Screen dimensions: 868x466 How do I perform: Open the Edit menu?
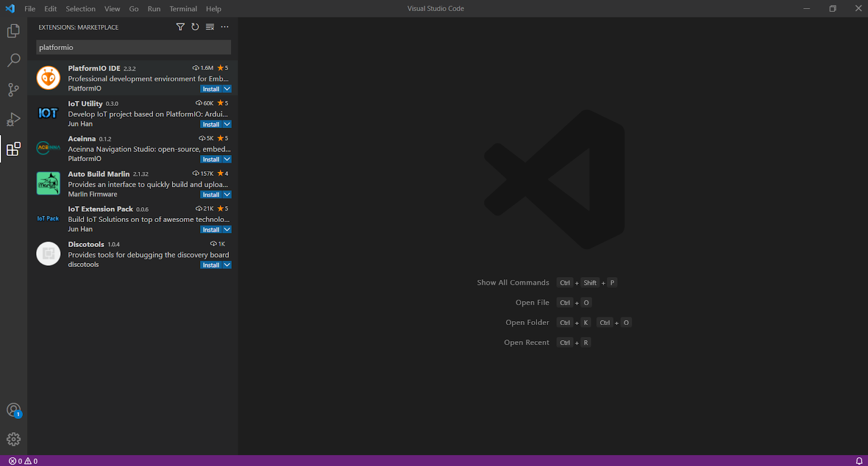tap(50, 9)
